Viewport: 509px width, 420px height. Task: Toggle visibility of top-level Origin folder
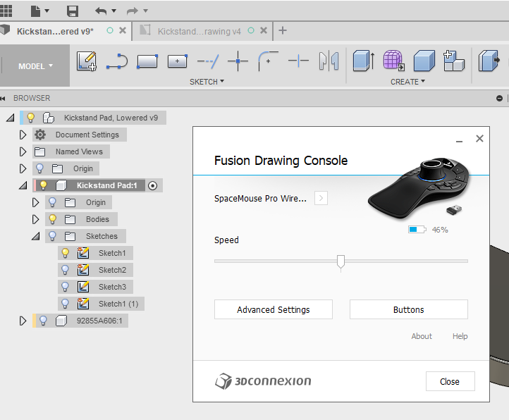pyautogui.click(x=39, y=168)
